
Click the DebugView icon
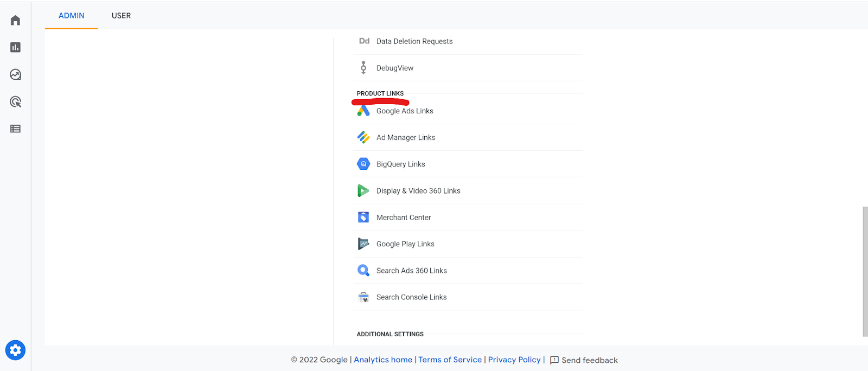(x=363, y=68)
